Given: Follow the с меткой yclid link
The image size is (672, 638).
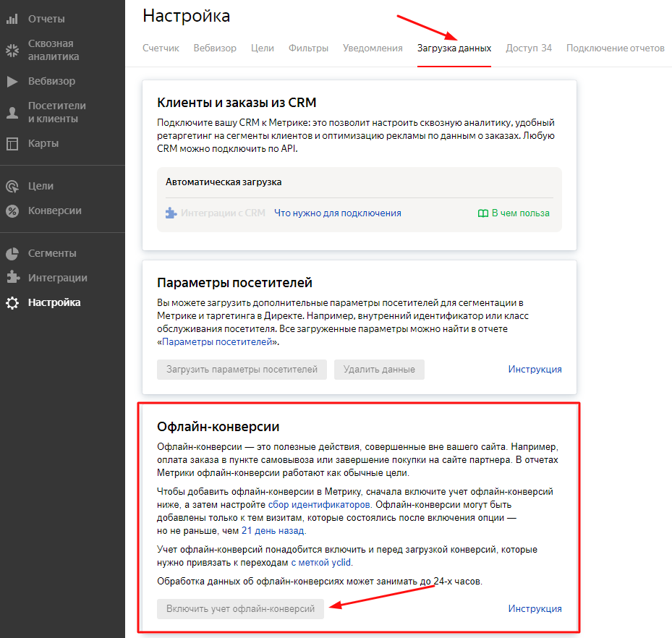Looking at the screenshot, I should tap(321, 563).
